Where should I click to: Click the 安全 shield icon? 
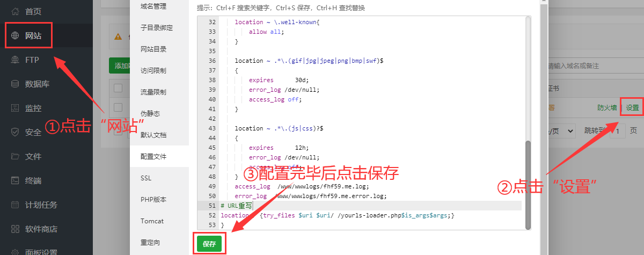(15, 132)
